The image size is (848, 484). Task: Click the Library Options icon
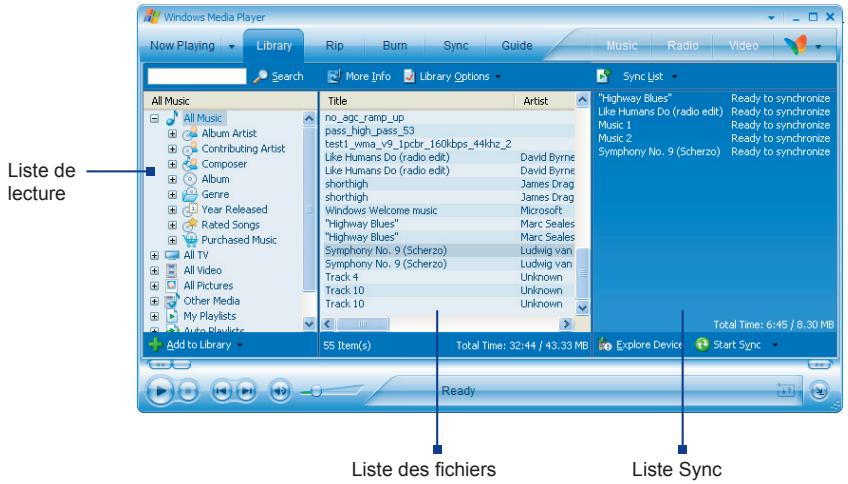click(409, 76)
